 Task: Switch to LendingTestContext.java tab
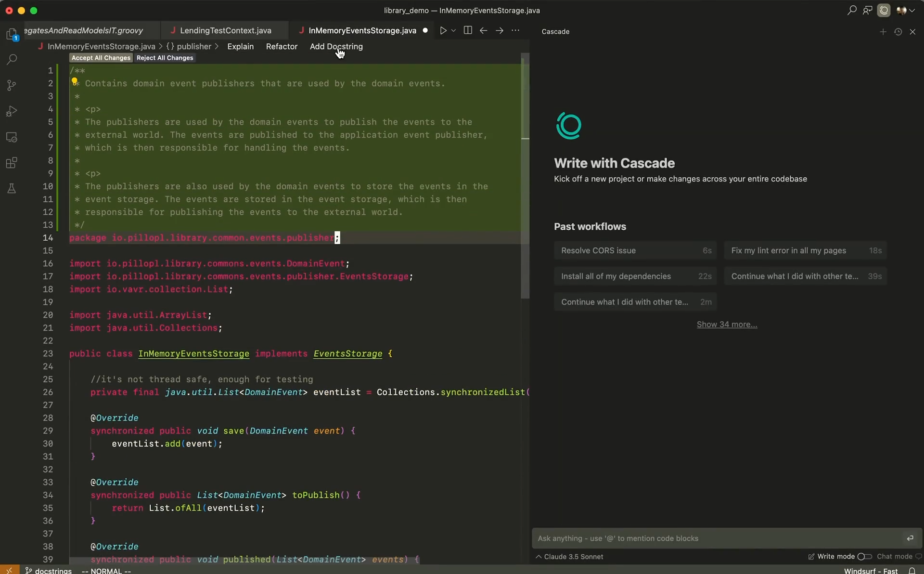225,30
